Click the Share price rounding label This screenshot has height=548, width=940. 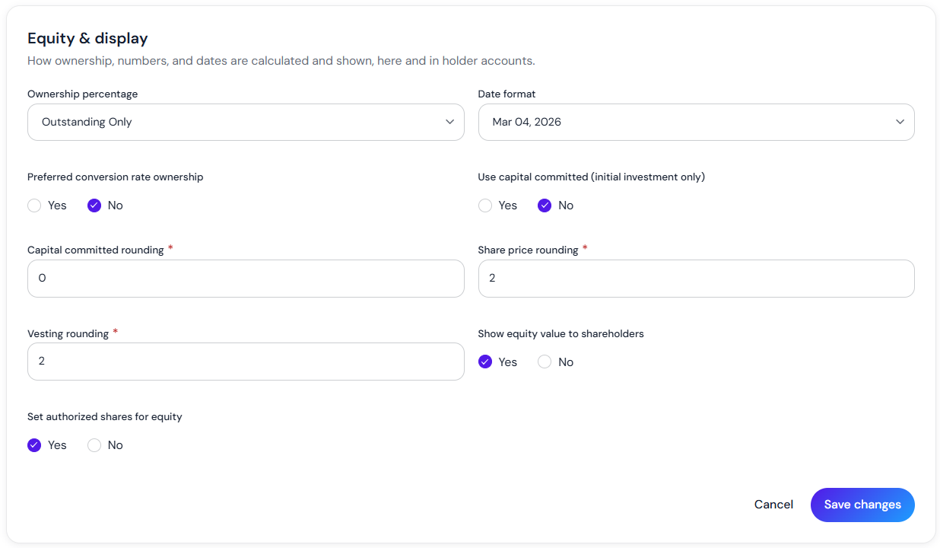coord(528,250)
